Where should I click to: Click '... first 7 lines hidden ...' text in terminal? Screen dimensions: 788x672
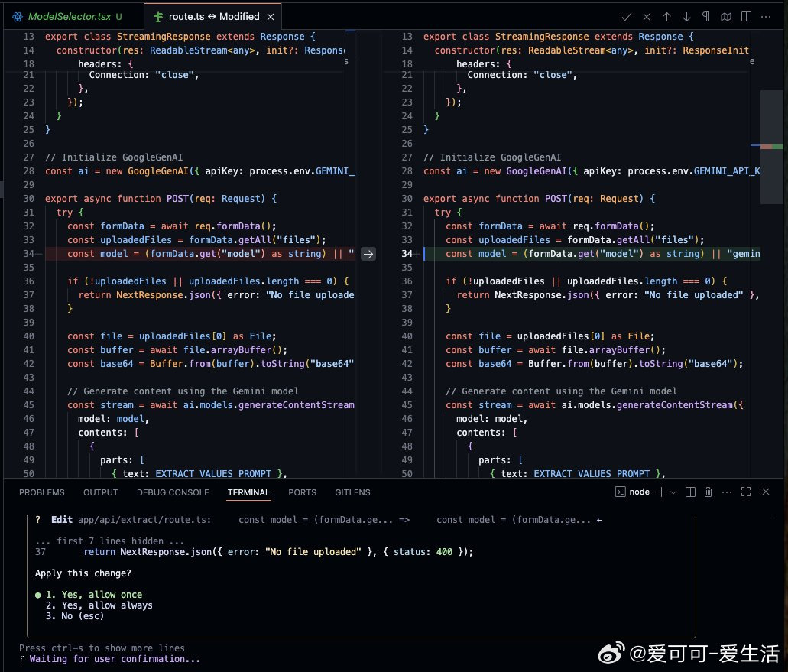109,541
